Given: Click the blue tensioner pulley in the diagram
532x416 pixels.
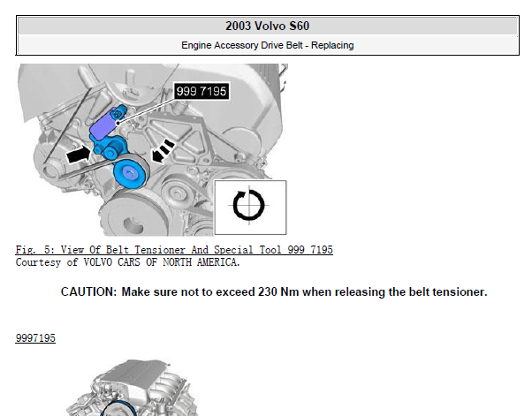Looking at the screenshot, I should (130, 174).
